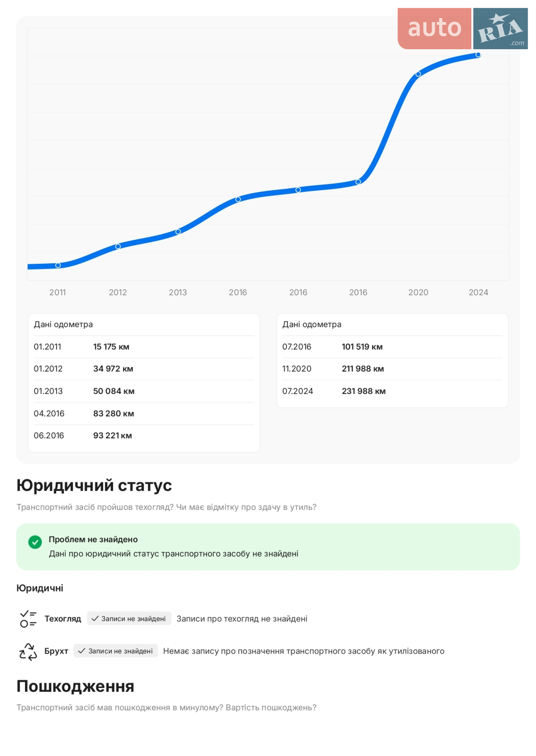Click the Техогляд checklist icon

[28, 619]
